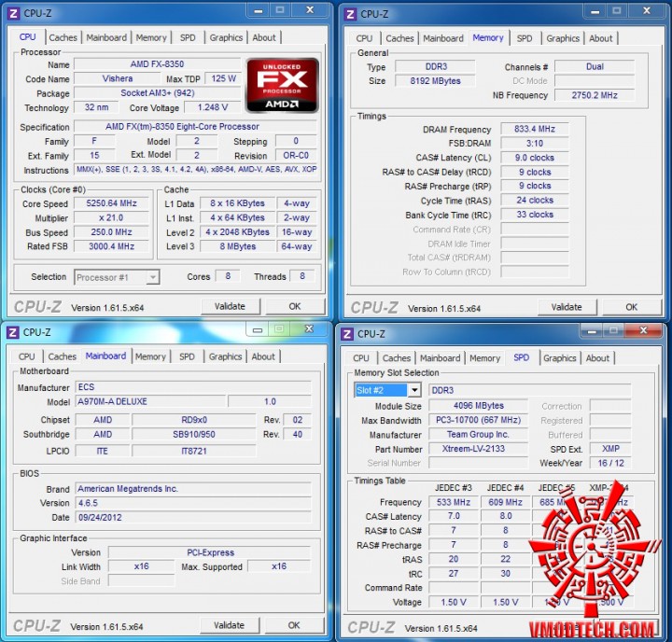The width and height of the screenshot is (672, 642).
Task: Open About tab in the top-left CPU window
Action: [x=264, y=37]
